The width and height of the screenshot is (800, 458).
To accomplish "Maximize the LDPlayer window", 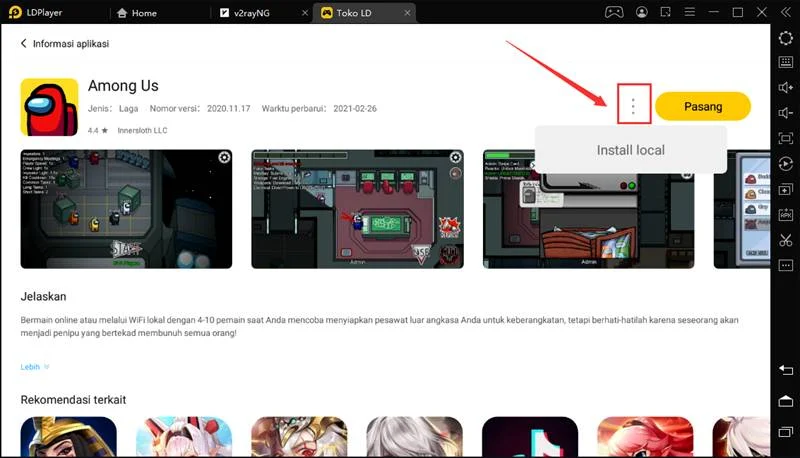I will [x=738, y=12].
